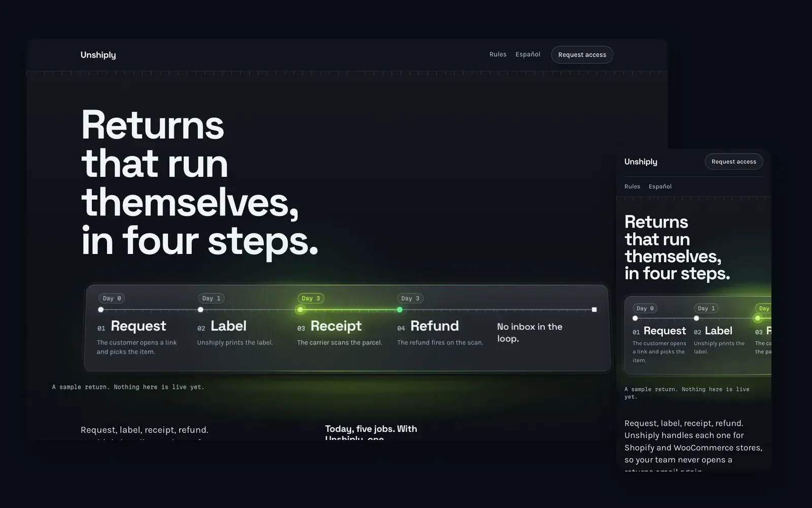812x508 pixels.
Task: Click the Unshiply logo in the mobile preview
Action: pyautogui.click(x=640, y=162)
